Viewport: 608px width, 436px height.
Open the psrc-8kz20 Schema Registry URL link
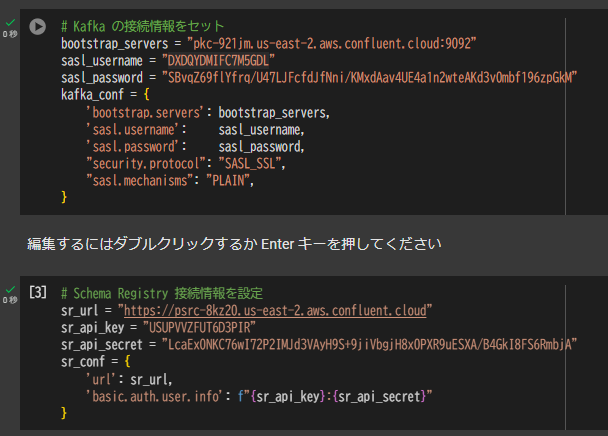coord(275,311)
